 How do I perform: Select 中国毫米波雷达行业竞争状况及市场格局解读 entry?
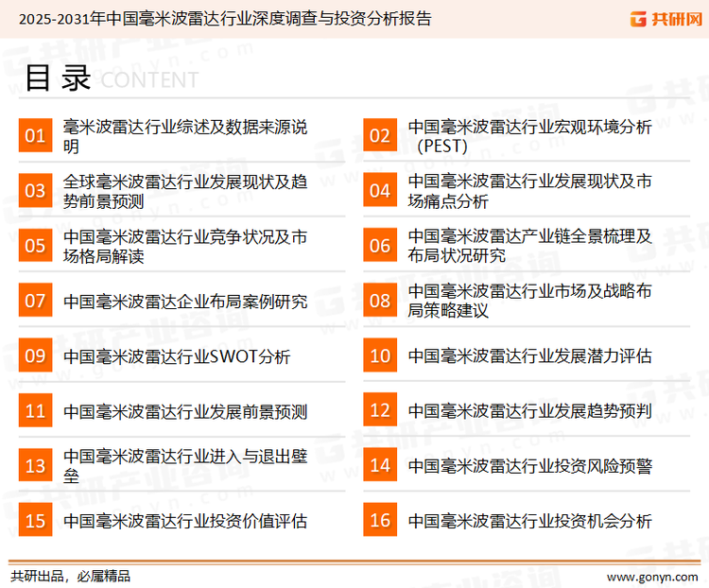[x=185, y=247]
